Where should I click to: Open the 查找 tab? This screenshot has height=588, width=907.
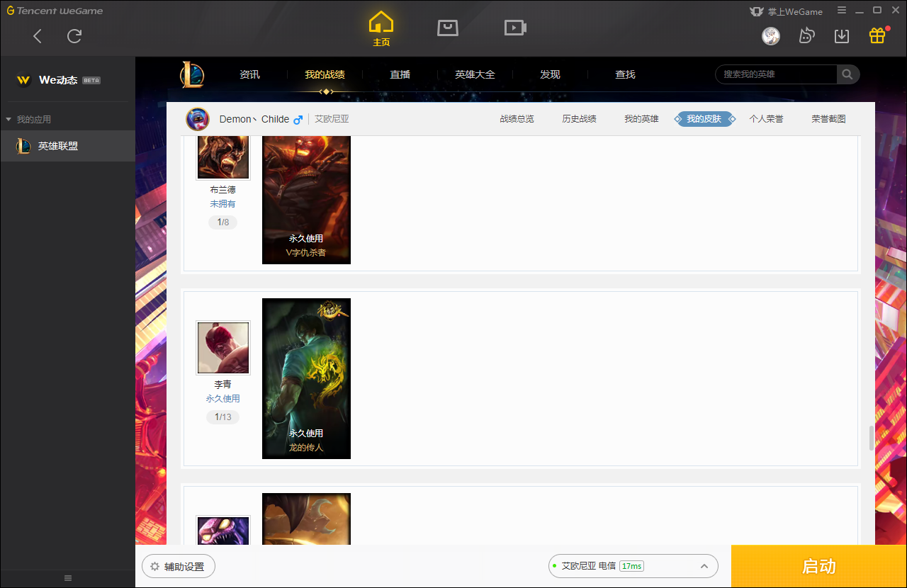625,74
